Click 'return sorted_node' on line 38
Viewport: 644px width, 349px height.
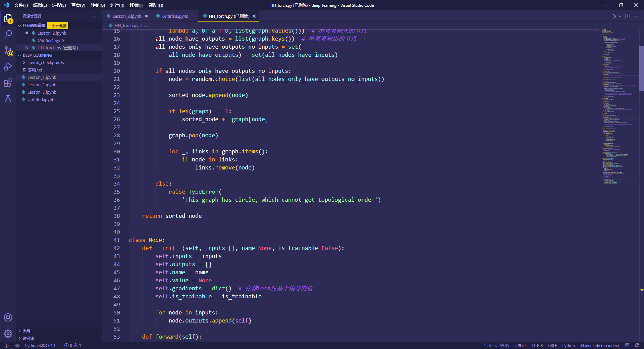pyautogui.click(x=172, y=216)
